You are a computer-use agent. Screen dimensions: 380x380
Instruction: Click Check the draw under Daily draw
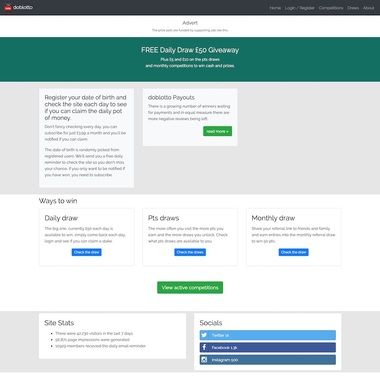(x=87, y=252)
